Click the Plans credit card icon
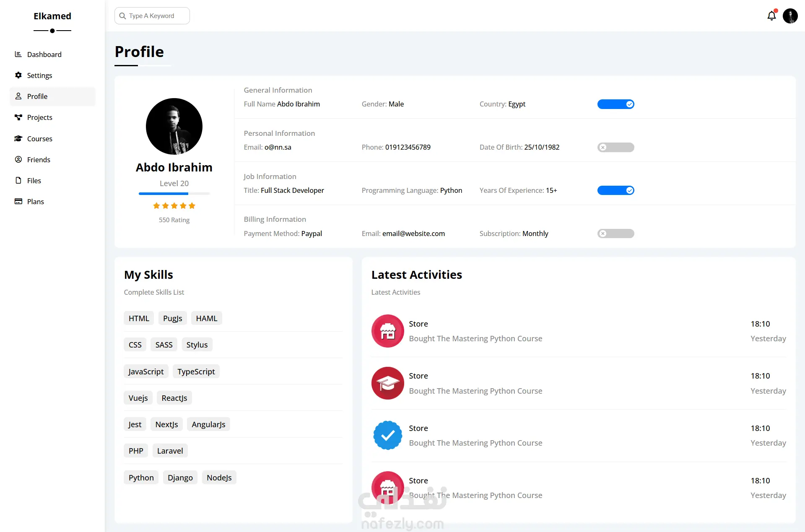This screenshot has width=805, height=532. [18, 201]
